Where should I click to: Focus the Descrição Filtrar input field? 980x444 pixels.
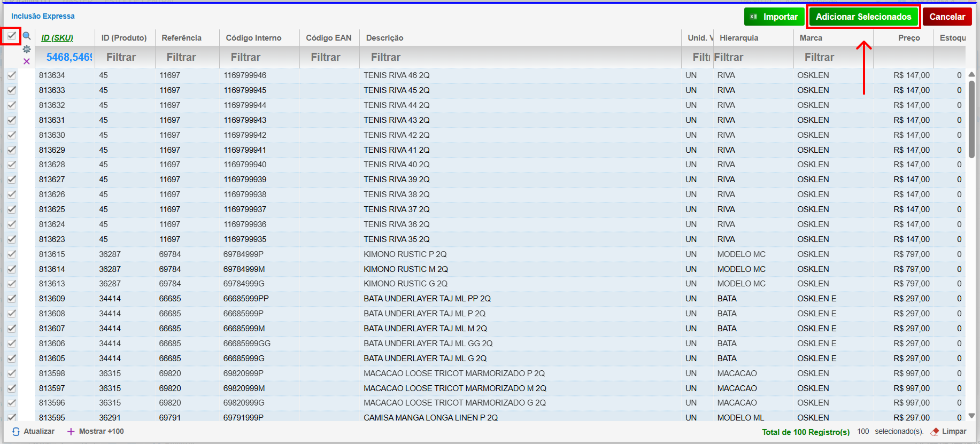tap(519, 57)
